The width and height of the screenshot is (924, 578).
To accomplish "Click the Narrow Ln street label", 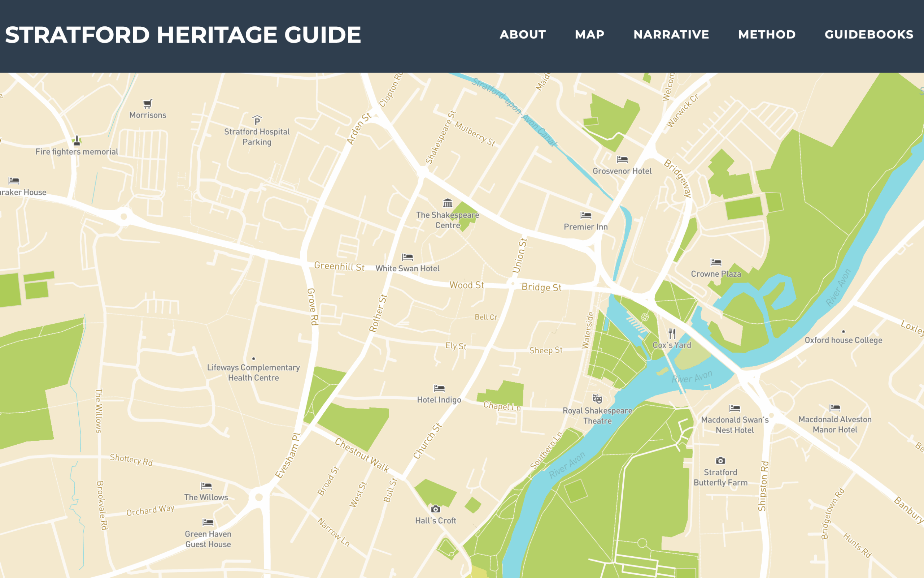I will (334, 532).
